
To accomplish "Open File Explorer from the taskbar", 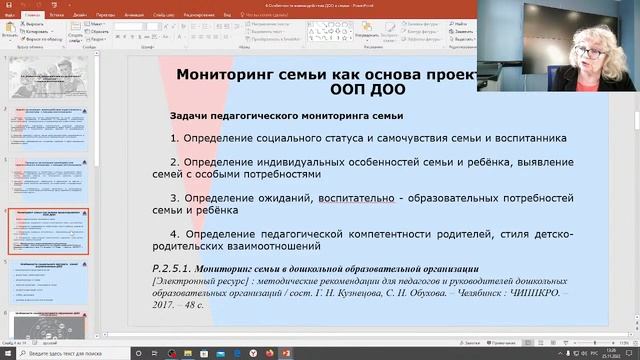I will coord(188,353).
